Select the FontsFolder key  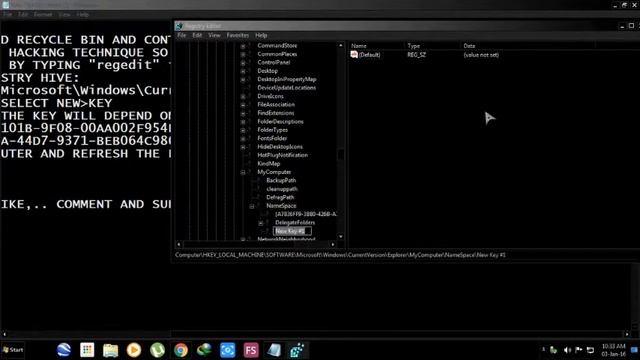[272, 138]
